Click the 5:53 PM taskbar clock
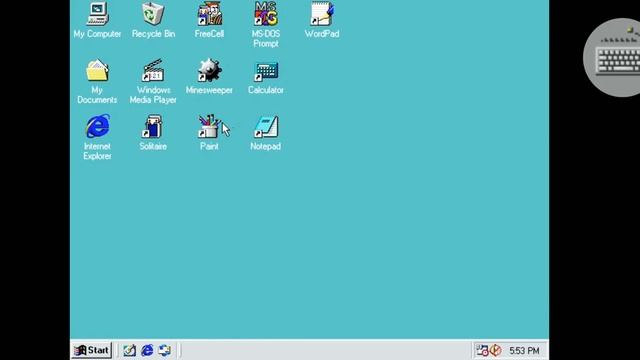This screenshot has height=360, width=640. pos(524,351)
